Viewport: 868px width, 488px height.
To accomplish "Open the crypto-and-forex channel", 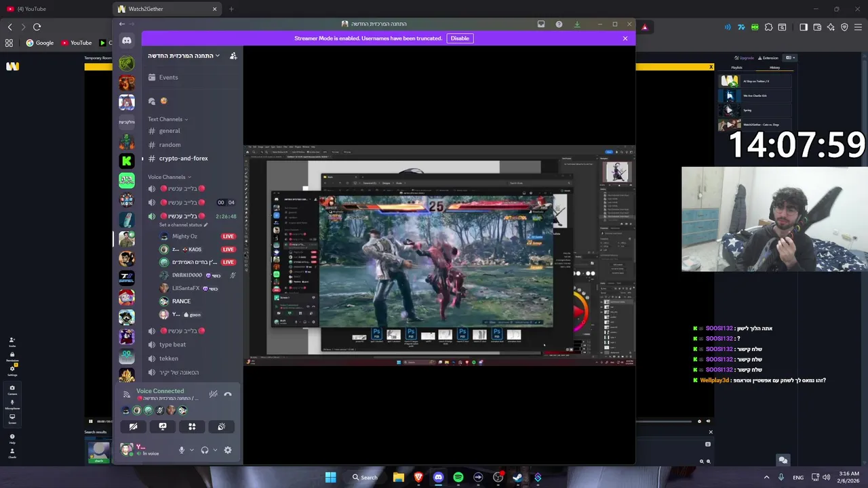I will [x=183, y=159].
